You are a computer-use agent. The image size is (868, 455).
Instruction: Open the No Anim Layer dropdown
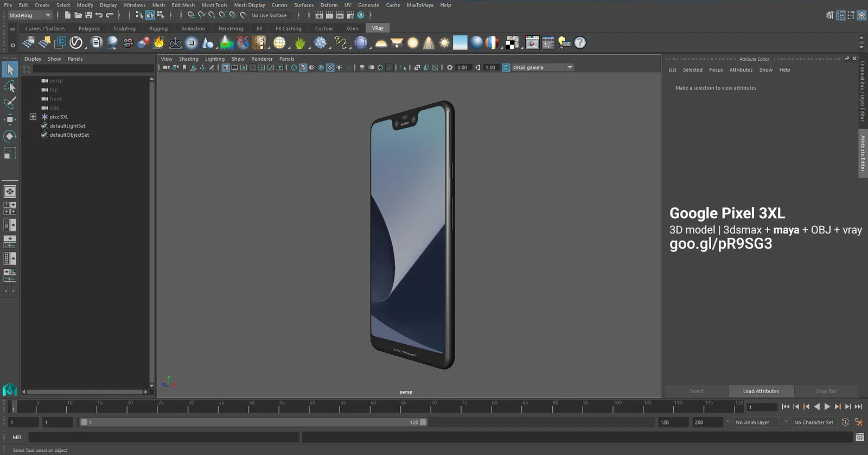757,422
